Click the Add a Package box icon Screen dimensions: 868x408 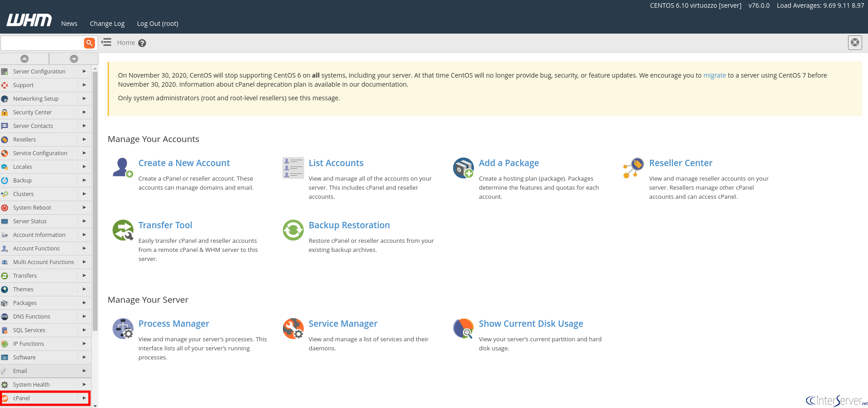463,168
